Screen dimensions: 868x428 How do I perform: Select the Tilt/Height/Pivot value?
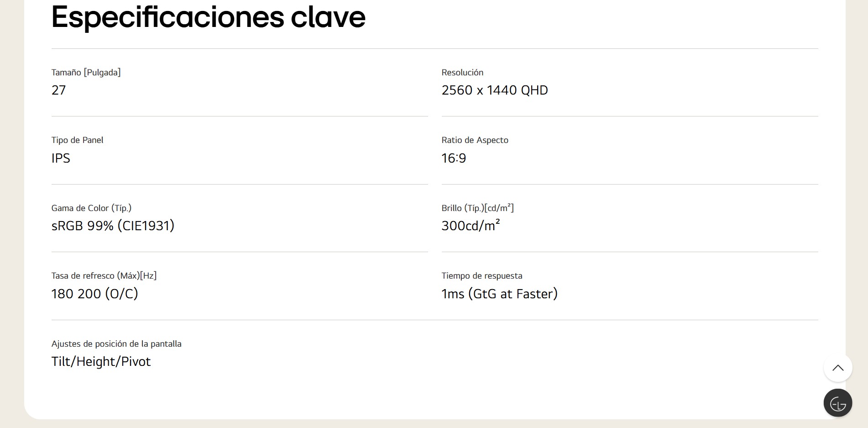point(101,361)
